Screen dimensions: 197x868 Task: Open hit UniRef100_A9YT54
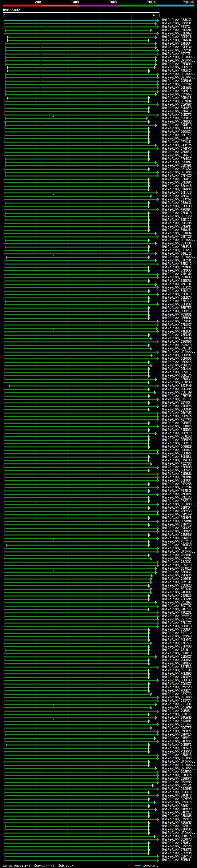pos(177,54)
